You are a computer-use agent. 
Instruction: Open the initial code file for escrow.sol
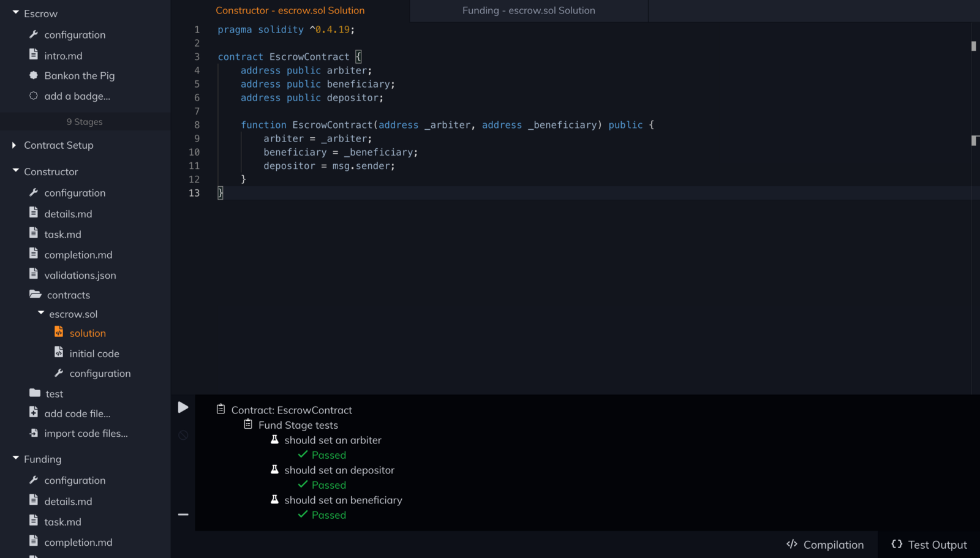tap(59, 353)
